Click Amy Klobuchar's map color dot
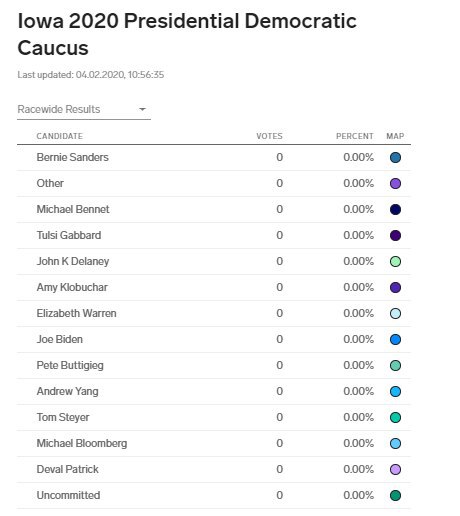Viewport: 460px width, 516px height. coord(395,287)
